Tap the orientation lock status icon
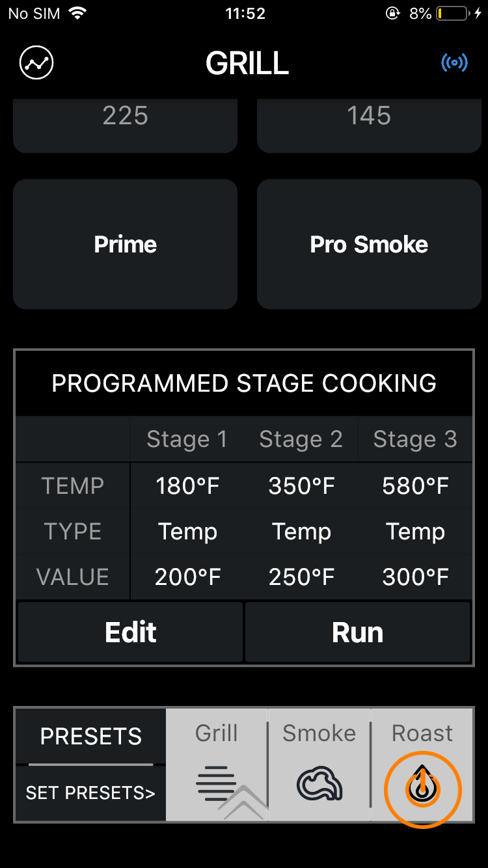Image resolution: width=488 pixels, height=868 pixels. click(x=392, y=14)
